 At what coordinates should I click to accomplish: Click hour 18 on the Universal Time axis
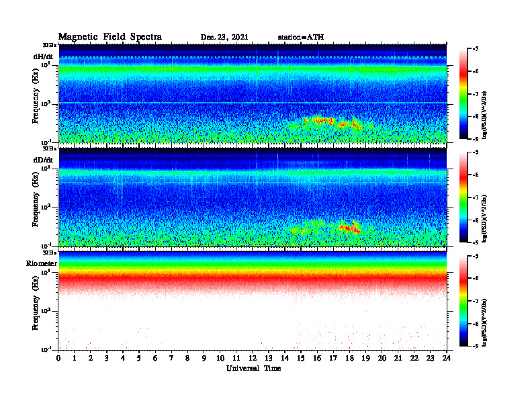coord(349,358)
